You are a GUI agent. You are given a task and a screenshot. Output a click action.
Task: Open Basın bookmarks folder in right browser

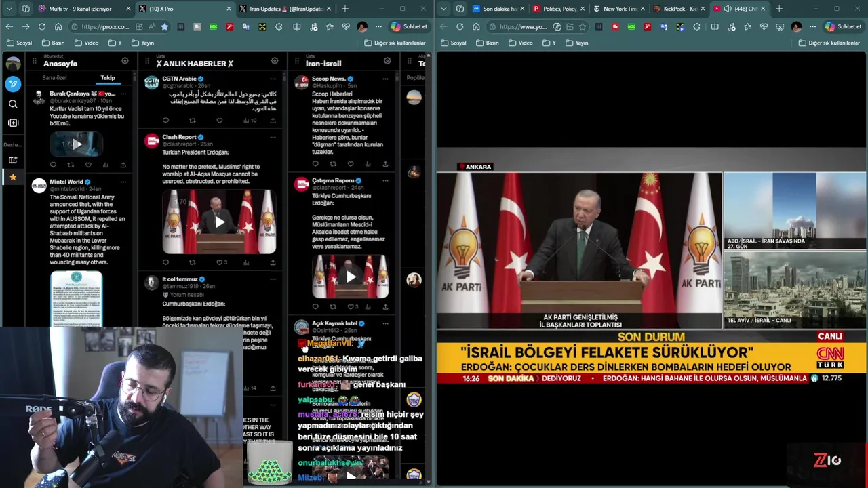pos(487,43)
